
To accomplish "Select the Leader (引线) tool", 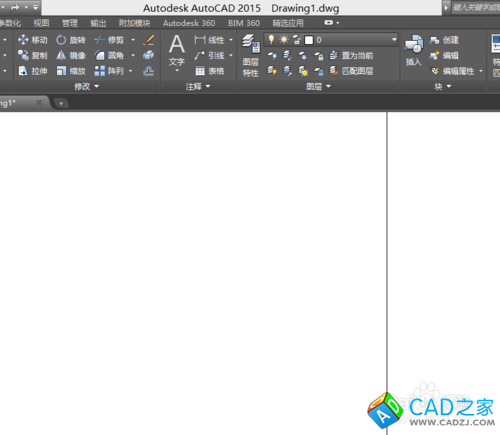I will (x=209, y=55).
